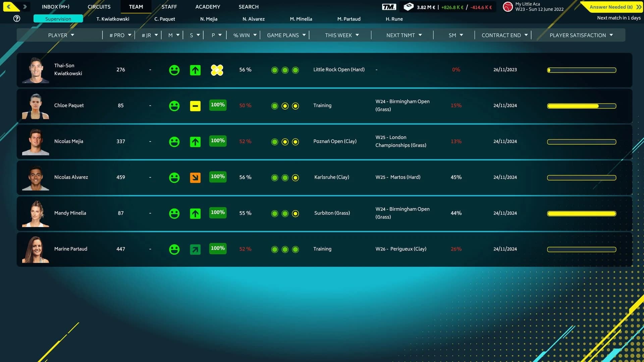Click Mandy Minella's player satisfaction bar
Viewport: 644px width, 362px height.
click(x=581, y=213)
